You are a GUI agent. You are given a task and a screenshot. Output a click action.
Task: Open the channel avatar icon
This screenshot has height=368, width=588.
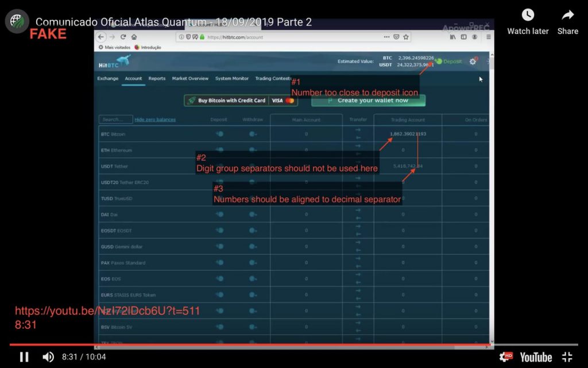(x=17, y=21)
